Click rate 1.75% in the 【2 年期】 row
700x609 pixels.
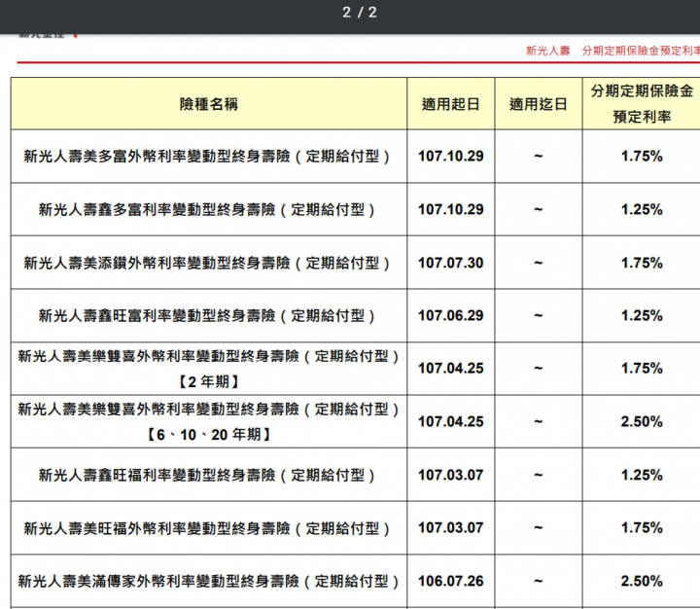click(642, 368)
